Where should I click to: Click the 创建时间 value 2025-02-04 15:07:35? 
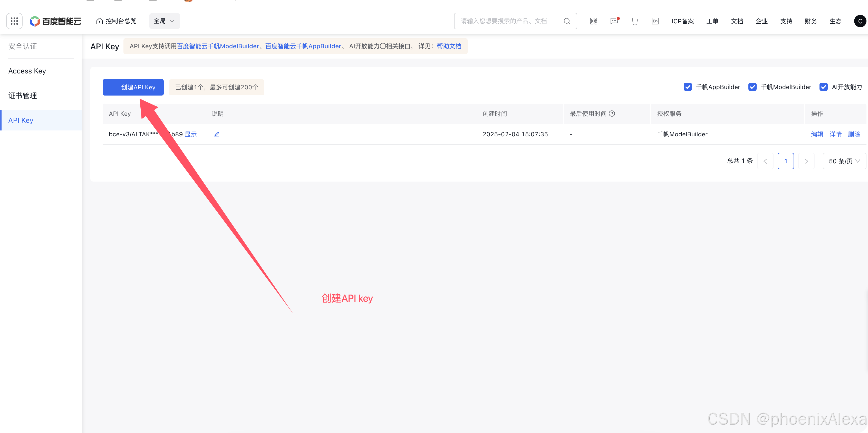coord(515,134)
